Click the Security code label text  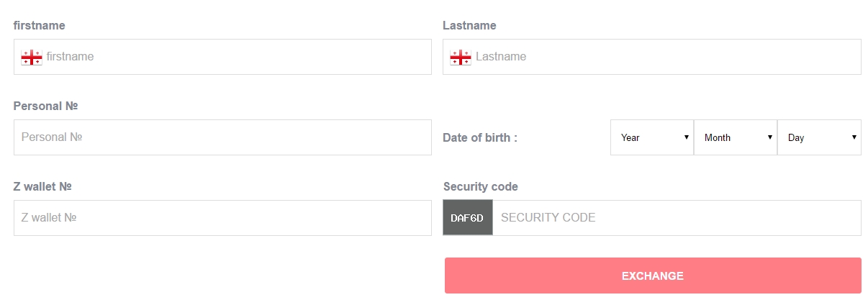481,186
